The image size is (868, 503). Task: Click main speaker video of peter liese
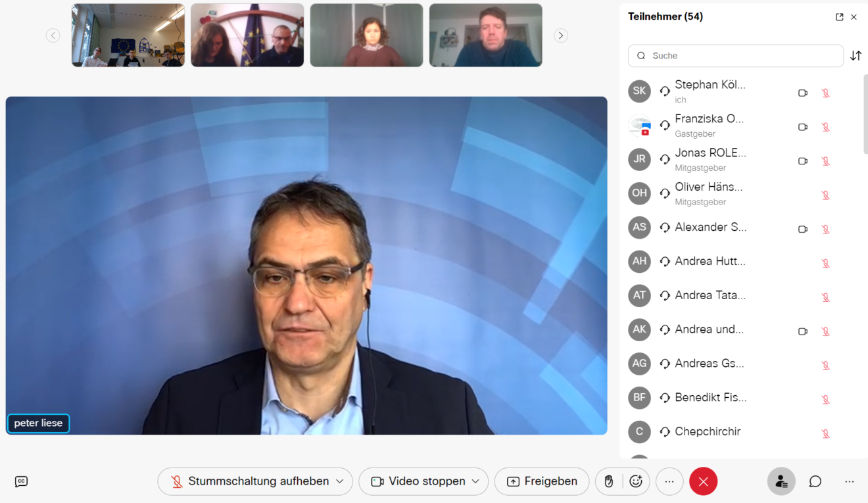coord(306,266)
